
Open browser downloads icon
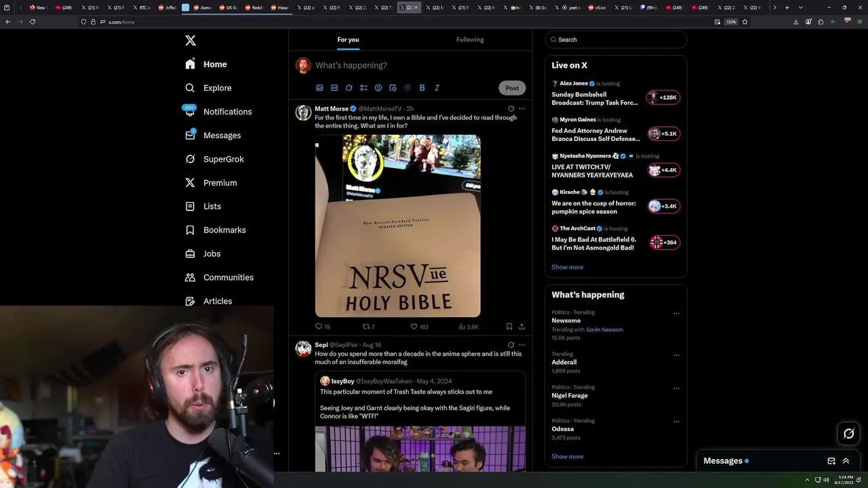tap(795, 22)
